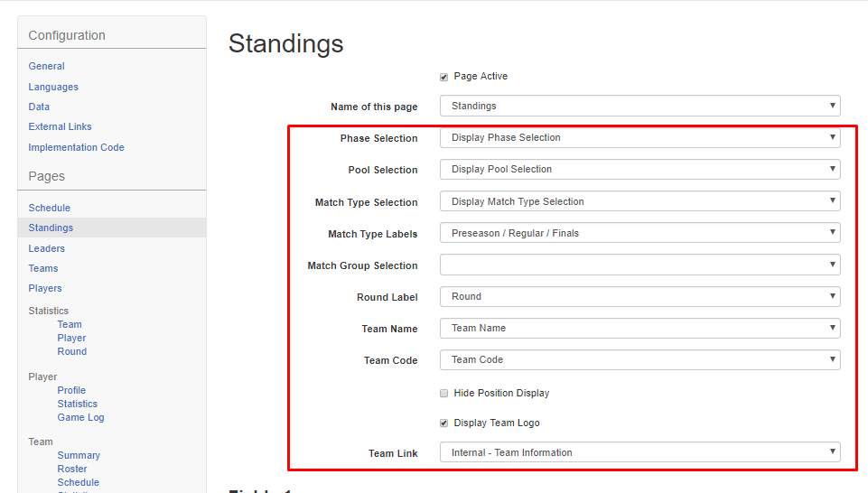Image resolution: width=868 pixels, height=493 pixels.
Task: Go to General configuration
Action: click(x=46, y=66)
